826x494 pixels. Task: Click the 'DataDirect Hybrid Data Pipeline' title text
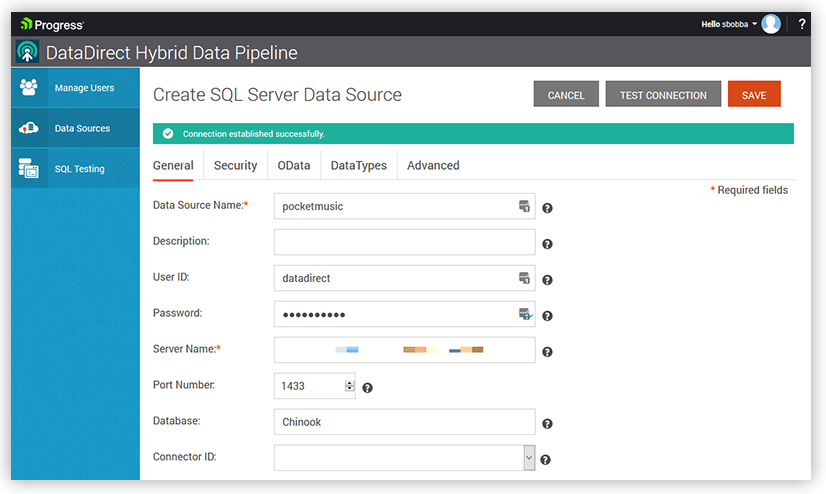(x=172, y=53)
